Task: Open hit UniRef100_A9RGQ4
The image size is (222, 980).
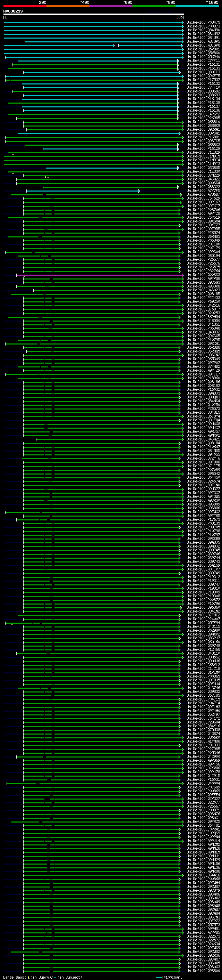Action: coord(203,252)
